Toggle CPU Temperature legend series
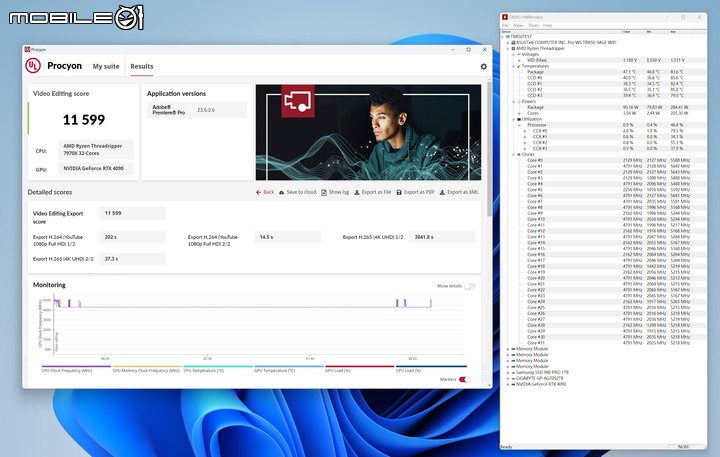This screenshot has height=457, width=720. (218, 369)
